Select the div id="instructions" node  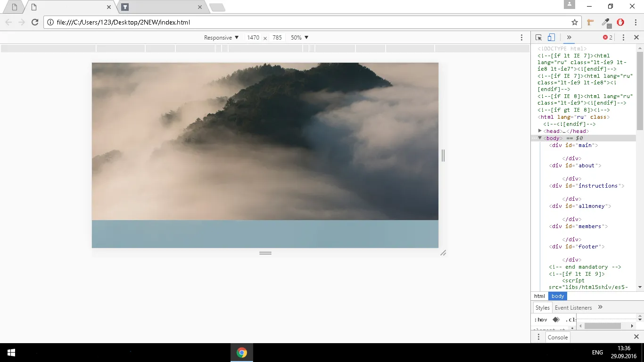pyautogui.click(x=586, y=186)
